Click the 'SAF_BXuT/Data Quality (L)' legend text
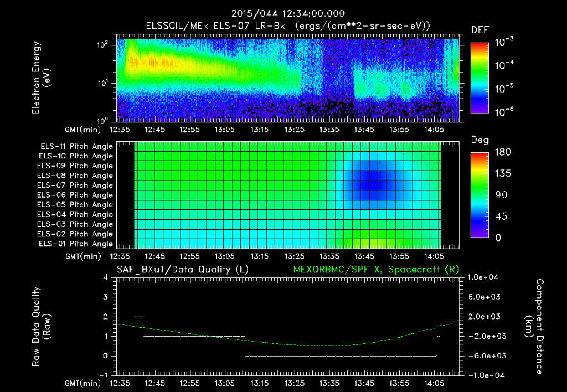The image size is (567, 392). coord(183,270)
